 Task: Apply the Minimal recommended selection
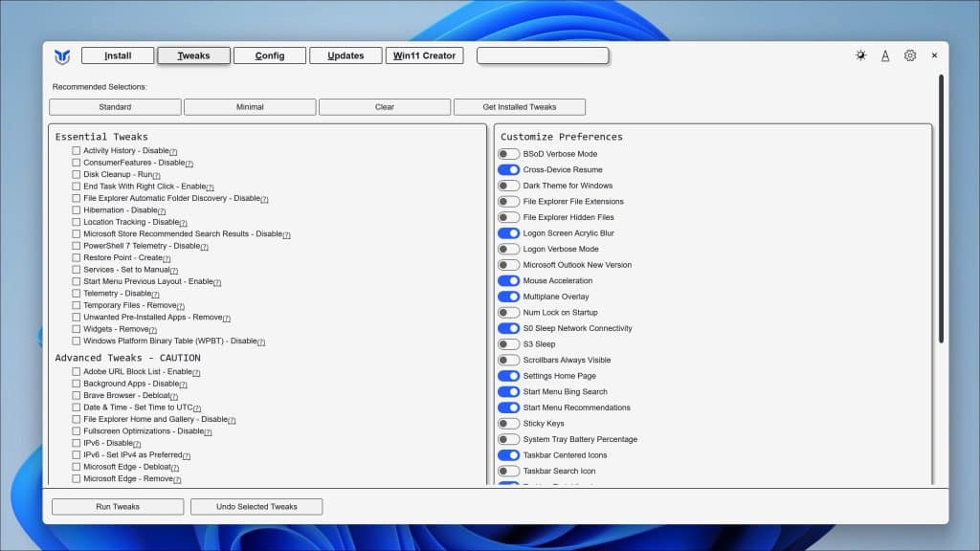point(250,107)
